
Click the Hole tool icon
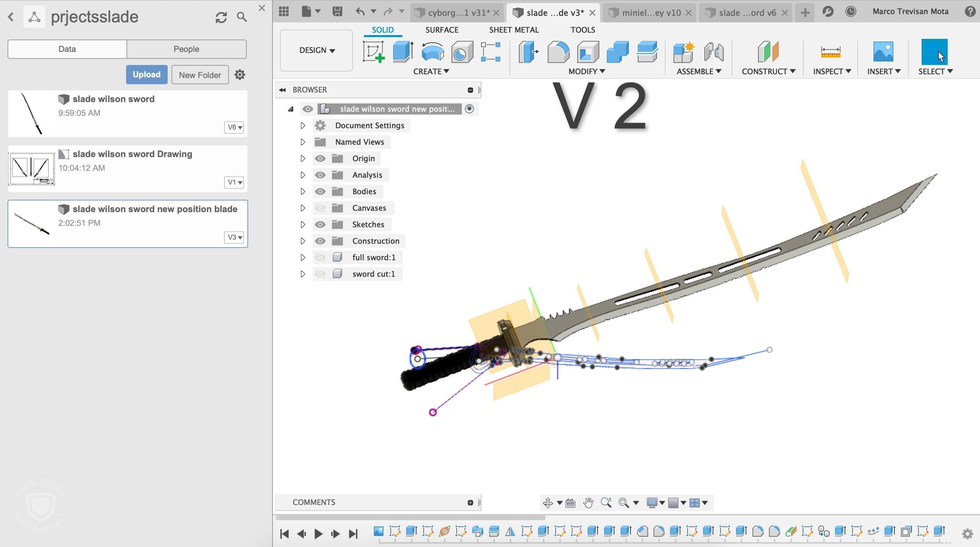[x=462, y=51]
